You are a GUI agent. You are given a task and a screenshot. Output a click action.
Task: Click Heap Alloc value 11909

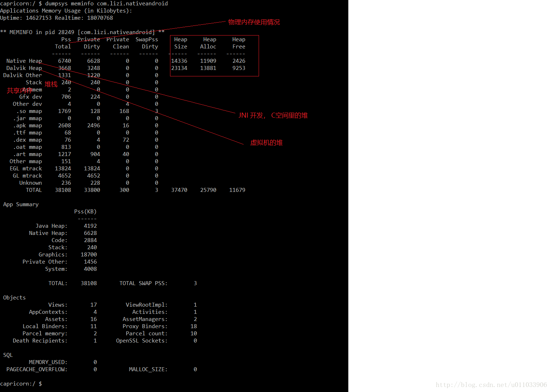point(208,61)
